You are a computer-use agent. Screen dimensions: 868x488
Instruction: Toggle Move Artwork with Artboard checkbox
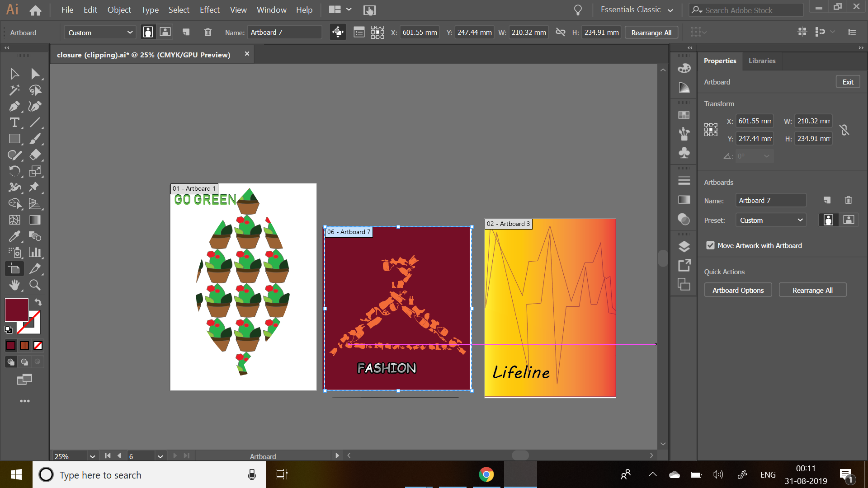(710, 245)
